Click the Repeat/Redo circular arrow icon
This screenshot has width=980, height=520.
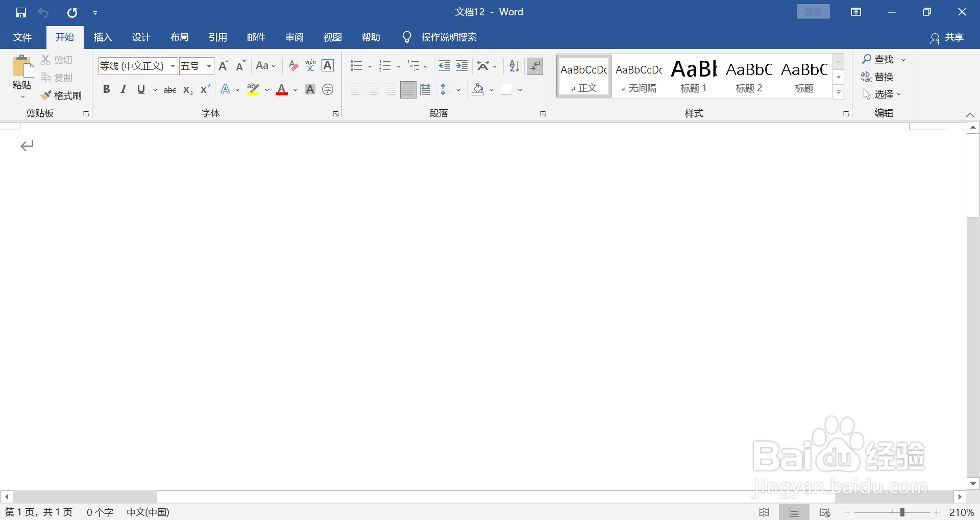tap(72, 12)
